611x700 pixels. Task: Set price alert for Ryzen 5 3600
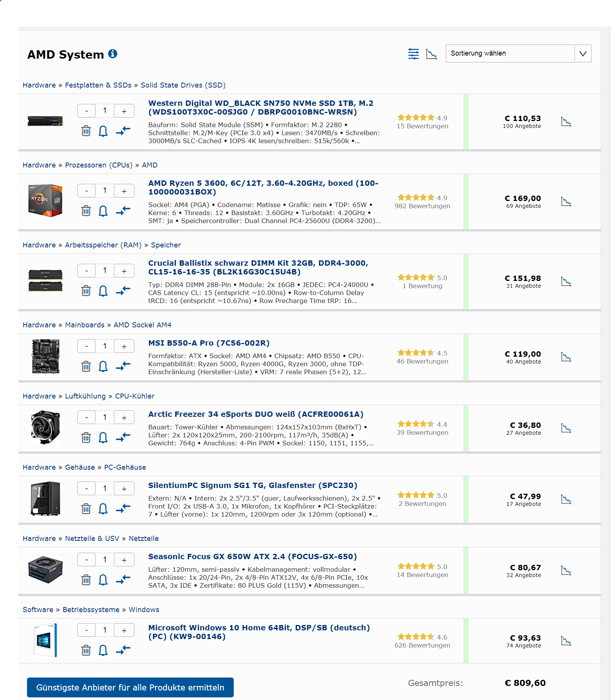point(103,211)
